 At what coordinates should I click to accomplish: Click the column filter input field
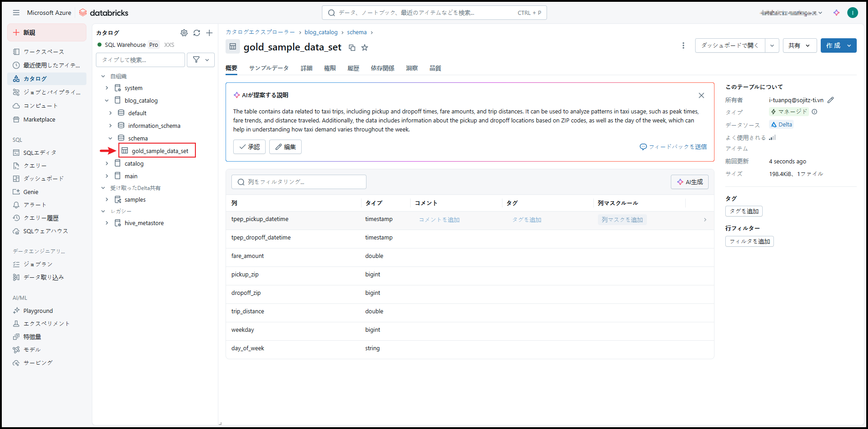pos(299,182)
